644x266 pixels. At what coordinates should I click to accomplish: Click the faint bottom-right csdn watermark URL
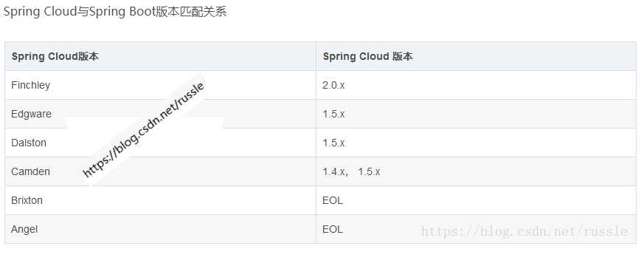tap(524, 231)
